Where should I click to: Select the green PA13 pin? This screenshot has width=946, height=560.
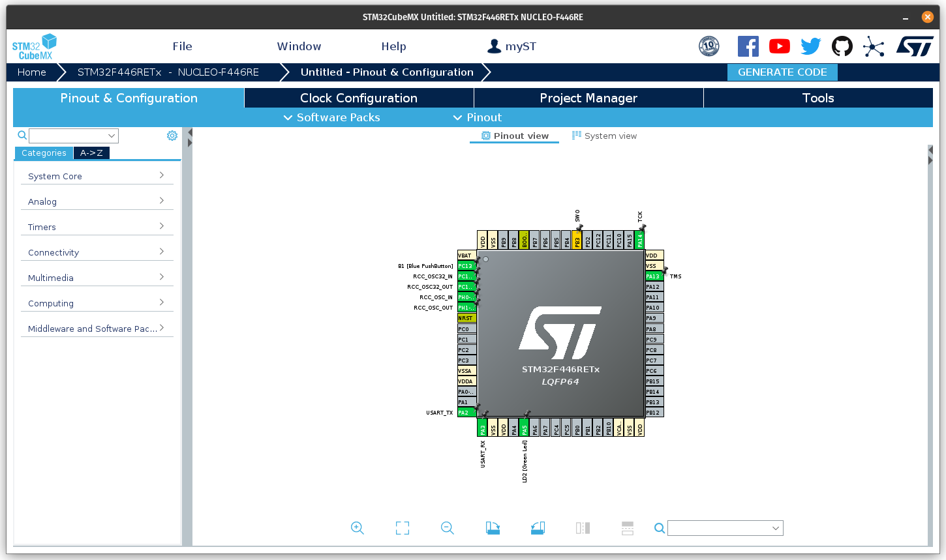[654, 276]
